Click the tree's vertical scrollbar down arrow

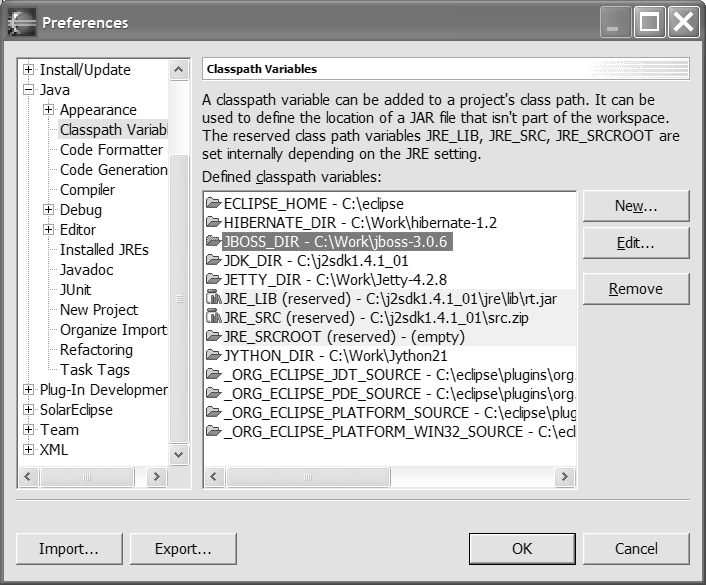pyautogui.click(x=179, y=455)
